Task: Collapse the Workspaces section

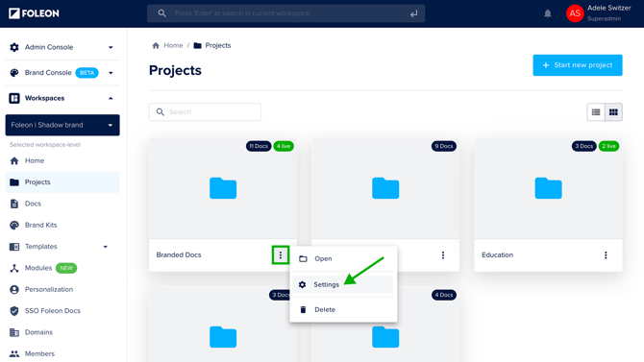Action: (x=111, y=99)
